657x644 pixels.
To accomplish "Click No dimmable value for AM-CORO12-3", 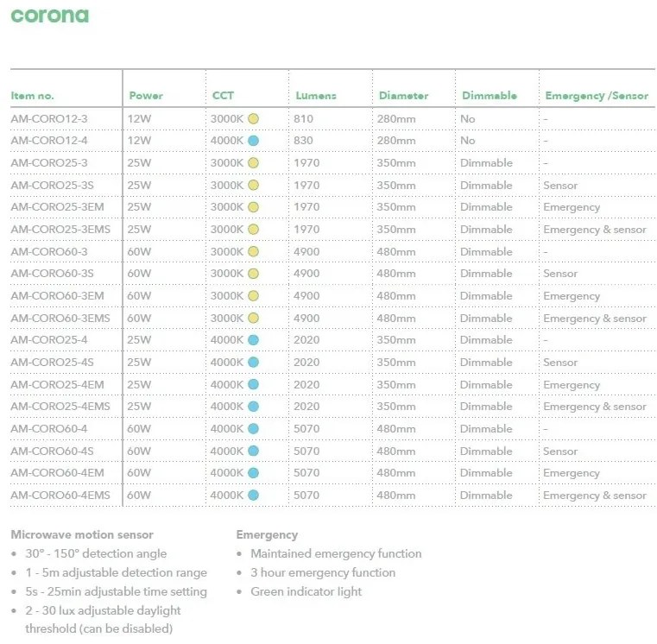I will (468, 118).
